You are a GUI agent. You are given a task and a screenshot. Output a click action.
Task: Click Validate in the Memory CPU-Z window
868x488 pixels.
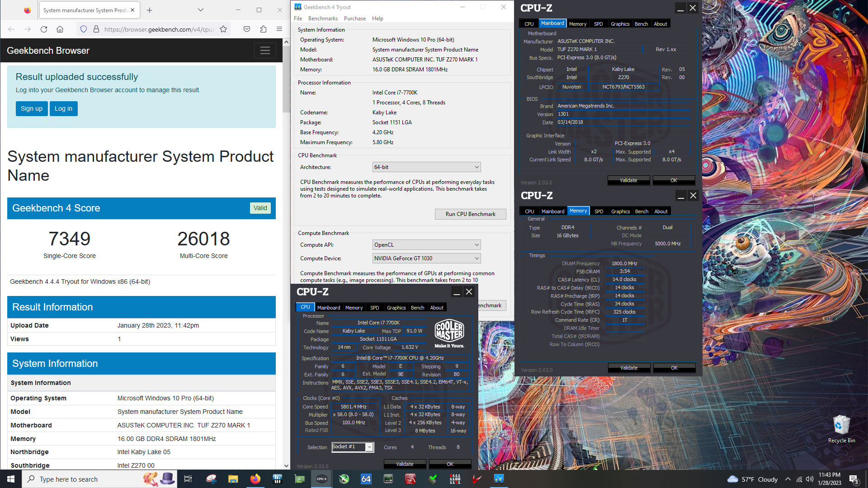(629, 368)
